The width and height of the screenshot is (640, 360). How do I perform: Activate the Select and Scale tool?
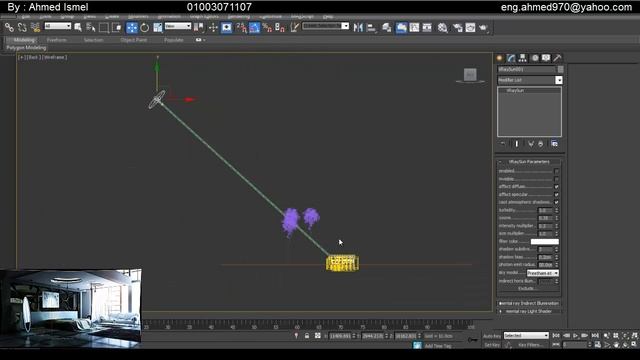(x=158, y=27)
